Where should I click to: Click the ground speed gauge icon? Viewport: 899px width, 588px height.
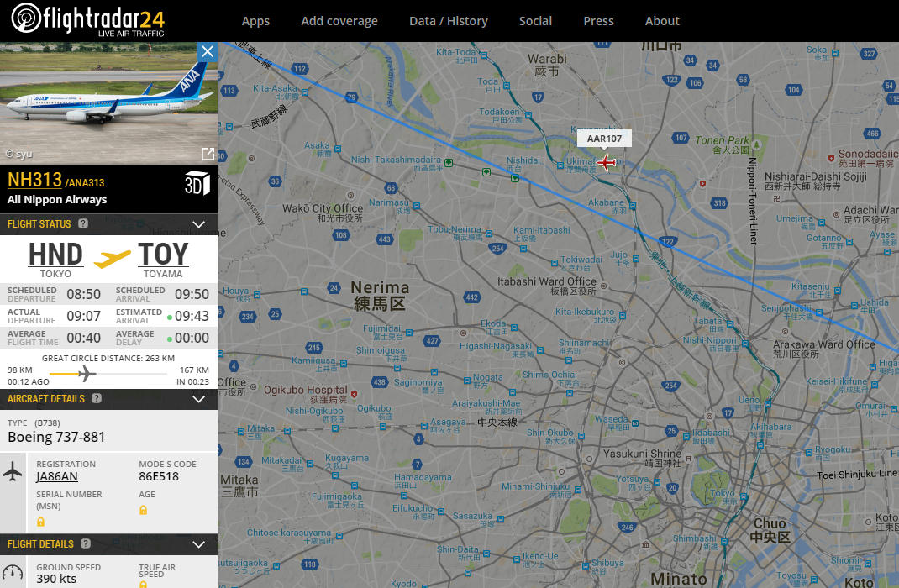coord(13,572)
